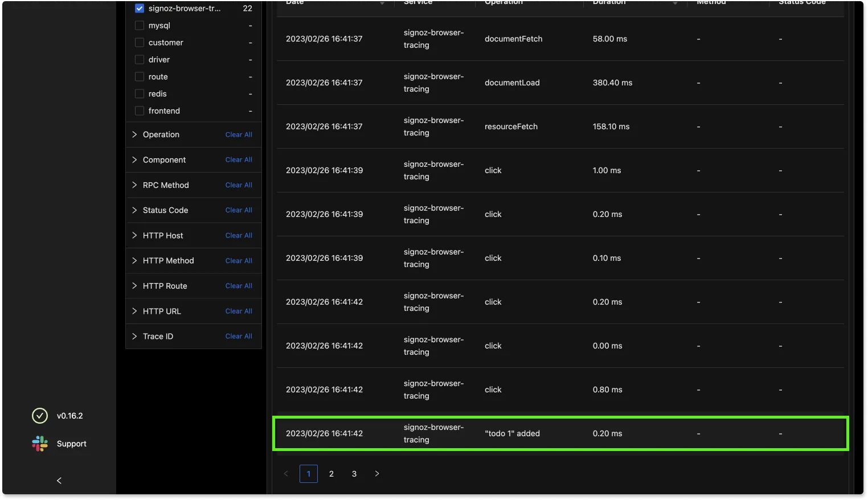Click the v0.16.2 version label
This screenshot has height=500, width=868.
coord(70,416)
